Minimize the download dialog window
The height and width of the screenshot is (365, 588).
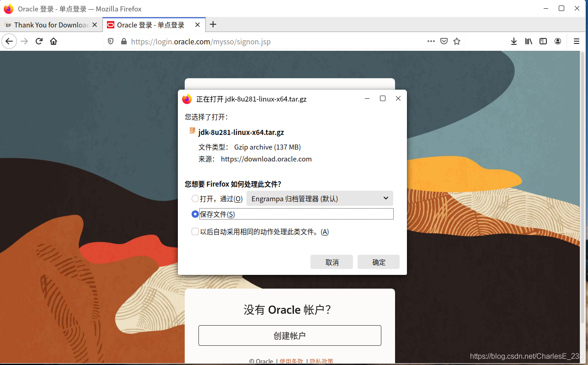pos(368,98)
